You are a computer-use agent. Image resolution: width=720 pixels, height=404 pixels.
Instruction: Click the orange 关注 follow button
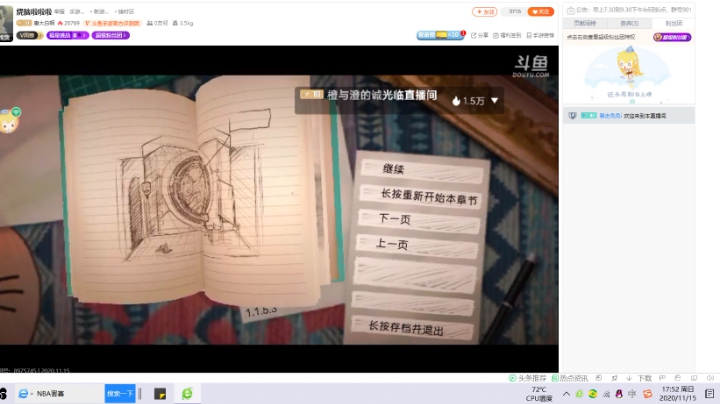click(540, 11)
